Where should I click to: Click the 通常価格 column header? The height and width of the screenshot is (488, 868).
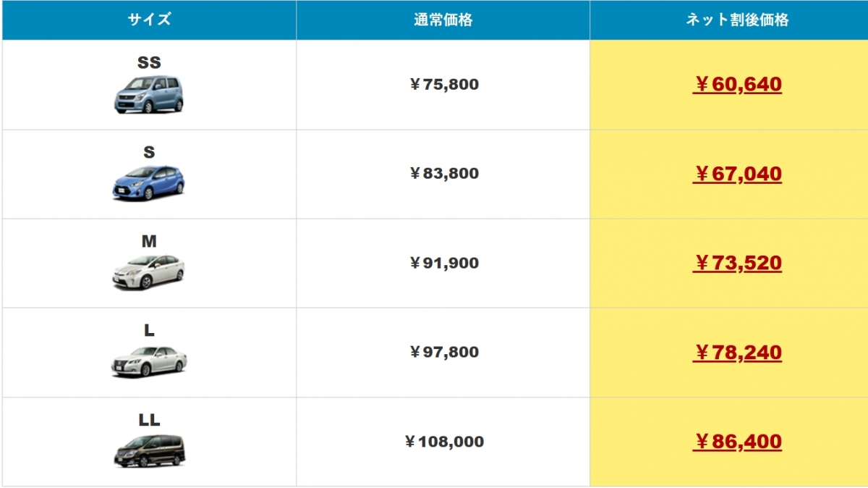tap(443, 20)
